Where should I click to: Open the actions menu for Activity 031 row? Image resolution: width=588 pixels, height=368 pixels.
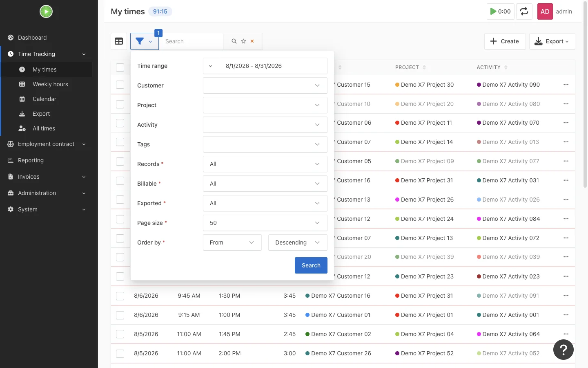(566, 180)
